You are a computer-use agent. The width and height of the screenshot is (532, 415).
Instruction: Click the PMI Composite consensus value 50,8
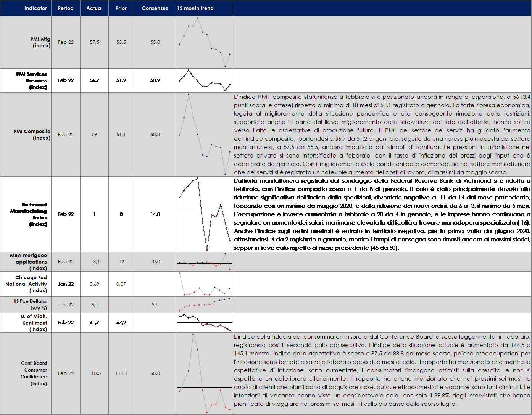[155, 135]
